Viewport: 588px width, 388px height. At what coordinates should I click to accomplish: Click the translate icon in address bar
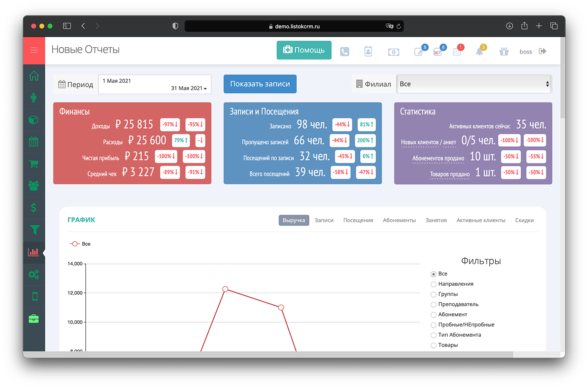pyautogui.click(x=389, y=26)
